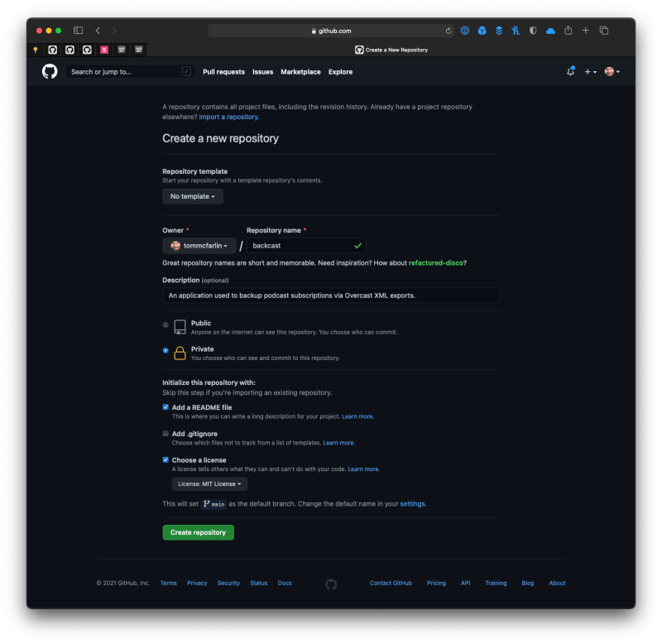The width and height of the screenshot is (662, 644).
Task: Reload the page in the address bar
Action: click(448, 31)
